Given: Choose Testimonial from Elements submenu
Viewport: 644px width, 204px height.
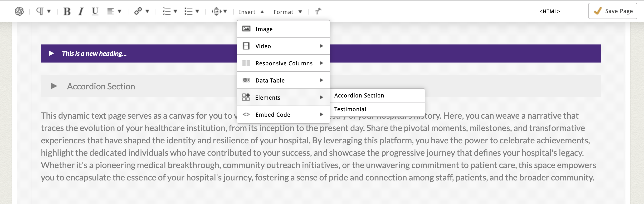Looking at the screenshot, I should tap(350, 109).
